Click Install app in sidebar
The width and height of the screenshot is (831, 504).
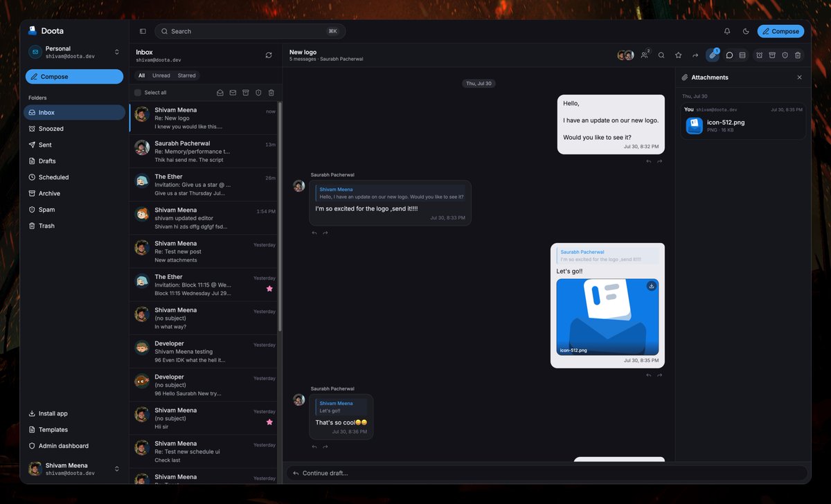(74, 413)
